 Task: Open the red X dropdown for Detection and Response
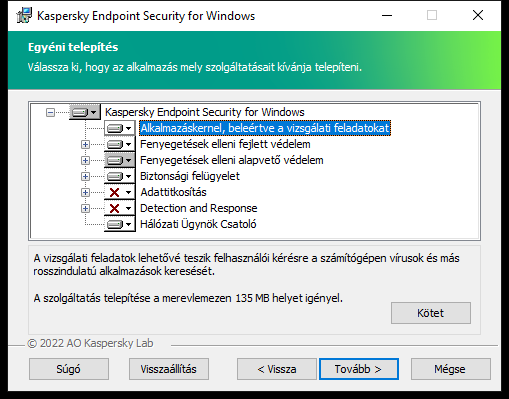[120, 208]
